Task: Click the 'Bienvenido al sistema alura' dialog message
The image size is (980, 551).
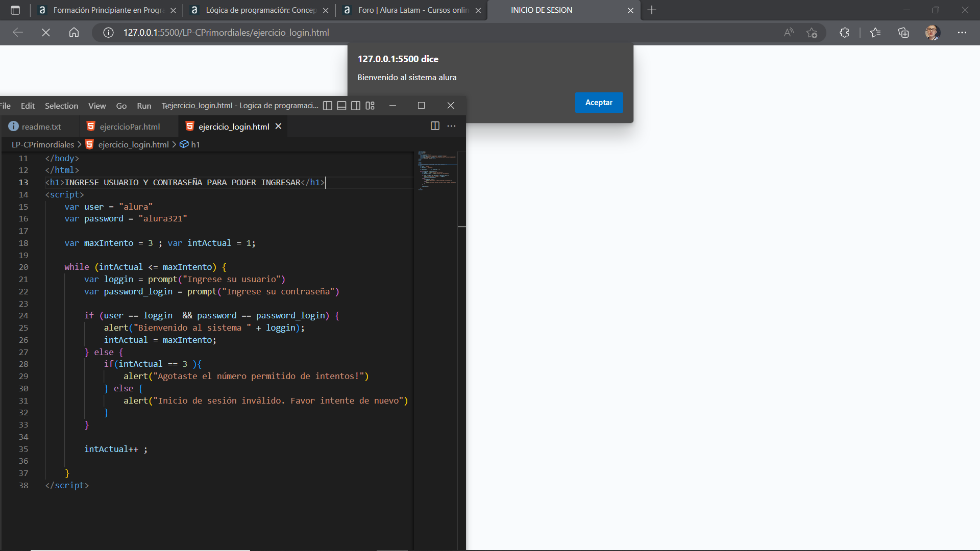Action: pos(407,78)
